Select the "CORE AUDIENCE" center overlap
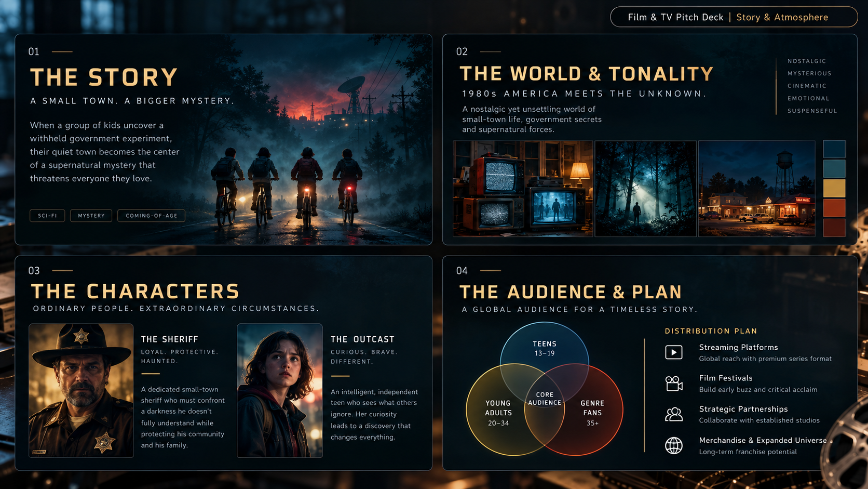Image resolution: width=868 pixels, height=489 pixels. pos(545,399)
